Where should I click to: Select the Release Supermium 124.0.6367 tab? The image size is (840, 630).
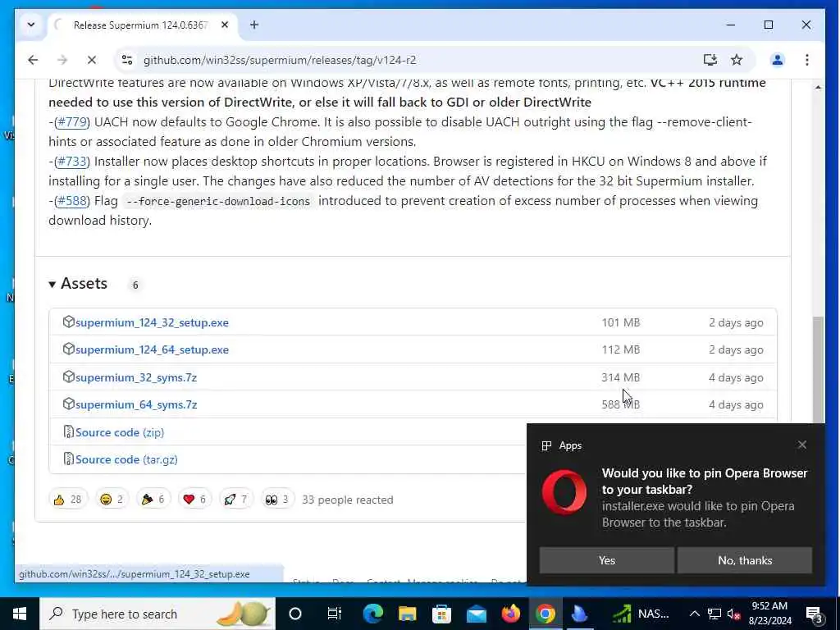coord(140,25)
